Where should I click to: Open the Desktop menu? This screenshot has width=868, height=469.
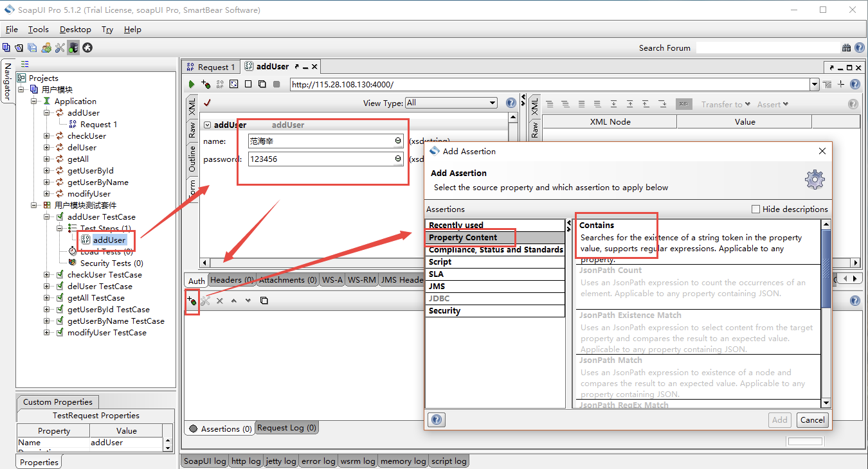tap(75, 30)
